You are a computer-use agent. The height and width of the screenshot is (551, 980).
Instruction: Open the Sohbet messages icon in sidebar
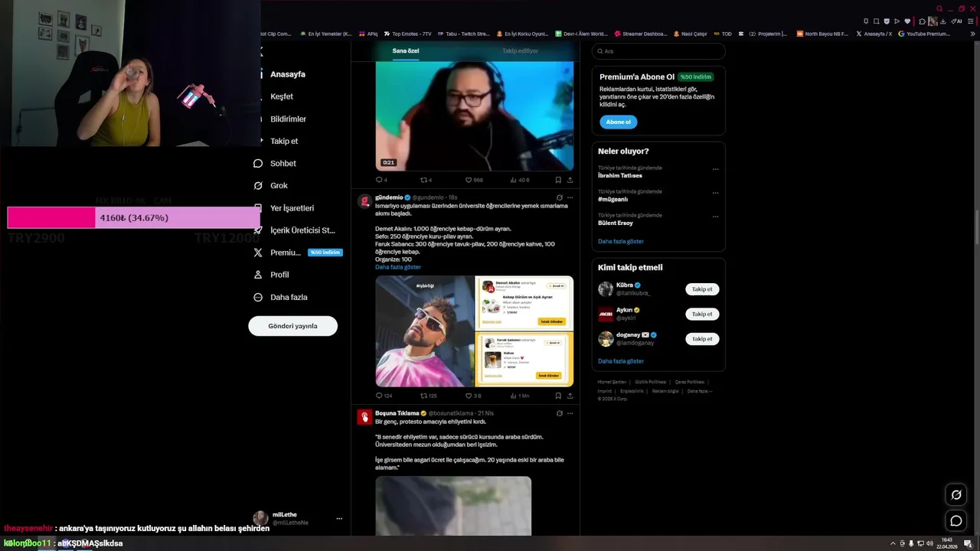pyautogui.click(x=258, y=163)
